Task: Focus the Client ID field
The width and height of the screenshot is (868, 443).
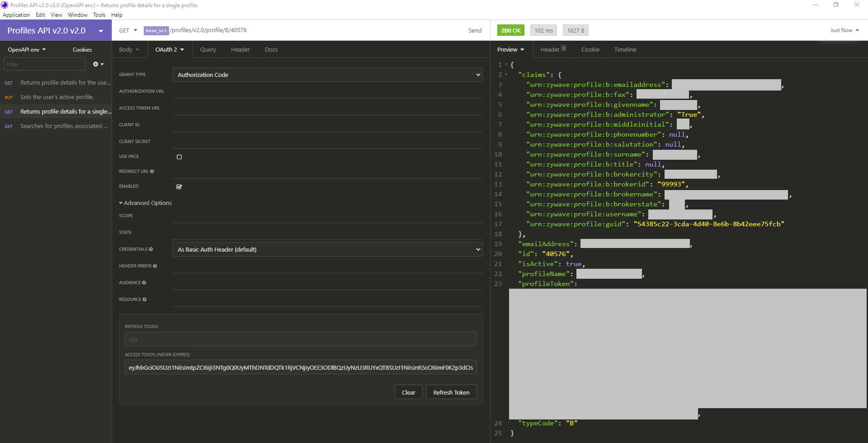Action: pos(327,125)
